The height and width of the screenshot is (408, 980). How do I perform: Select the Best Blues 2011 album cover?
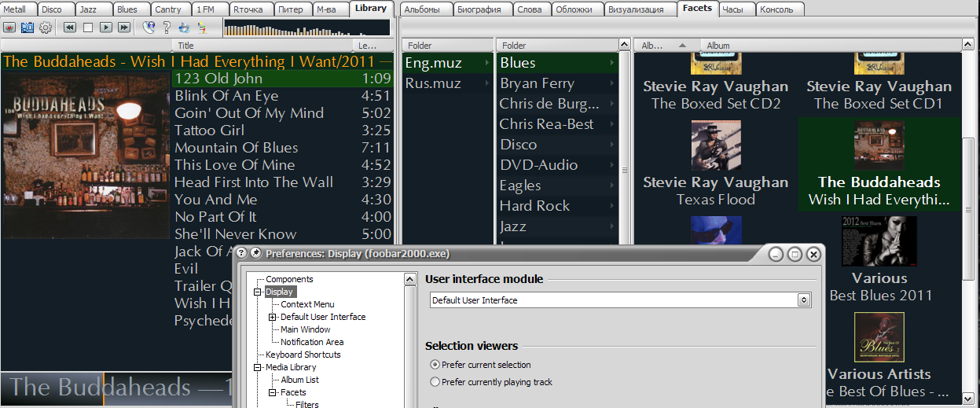coord(879,241)
